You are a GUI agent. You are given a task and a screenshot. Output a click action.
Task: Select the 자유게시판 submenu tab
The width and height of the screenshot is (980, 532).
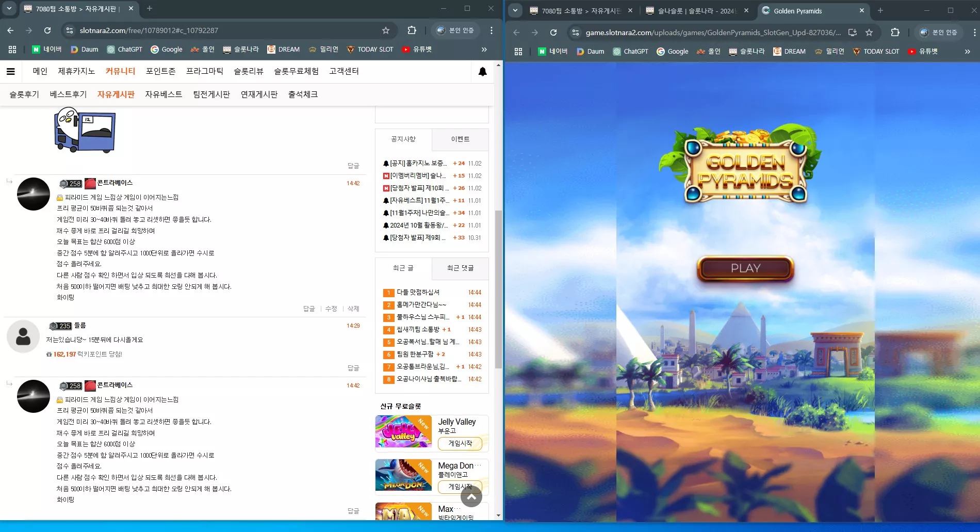[116, 94]
